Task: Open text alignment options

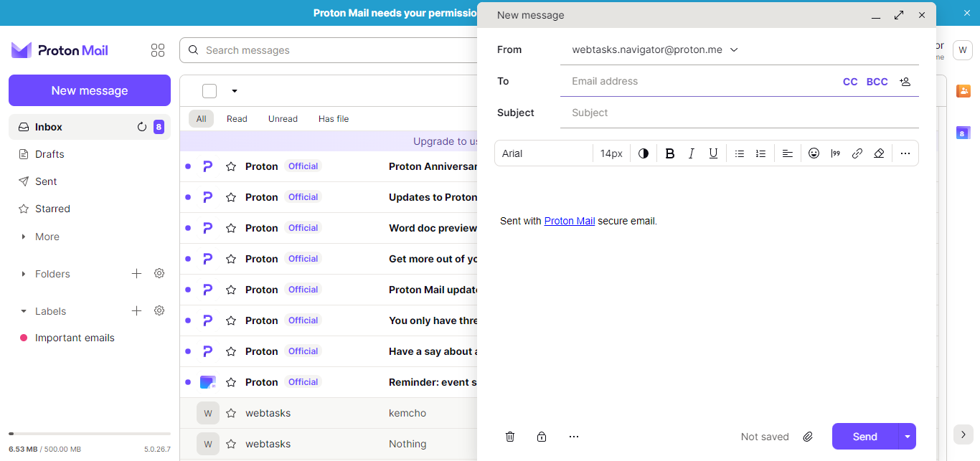Action: tap(788, 153)
